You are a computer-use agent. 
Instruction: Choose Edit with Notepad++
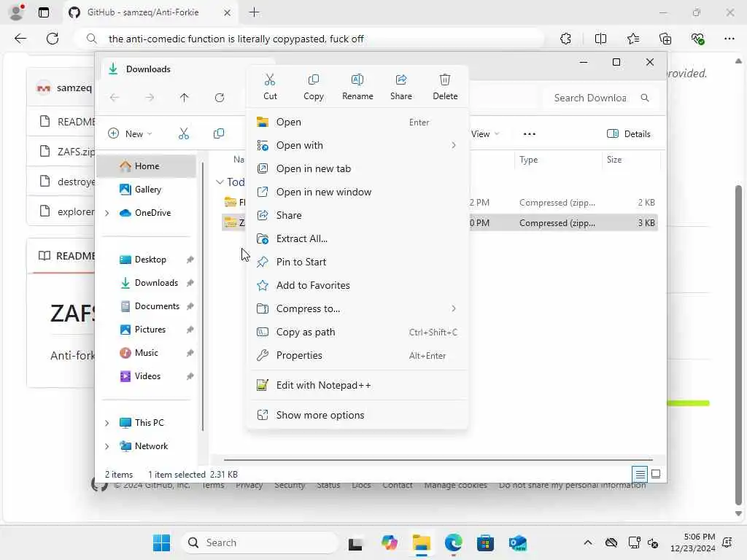pyautogui.click(x=357, y=385)
